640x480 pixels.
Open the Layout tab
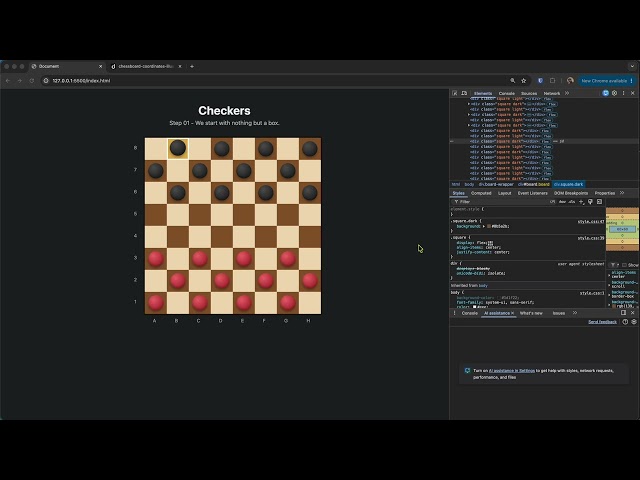tap(504, 193)
